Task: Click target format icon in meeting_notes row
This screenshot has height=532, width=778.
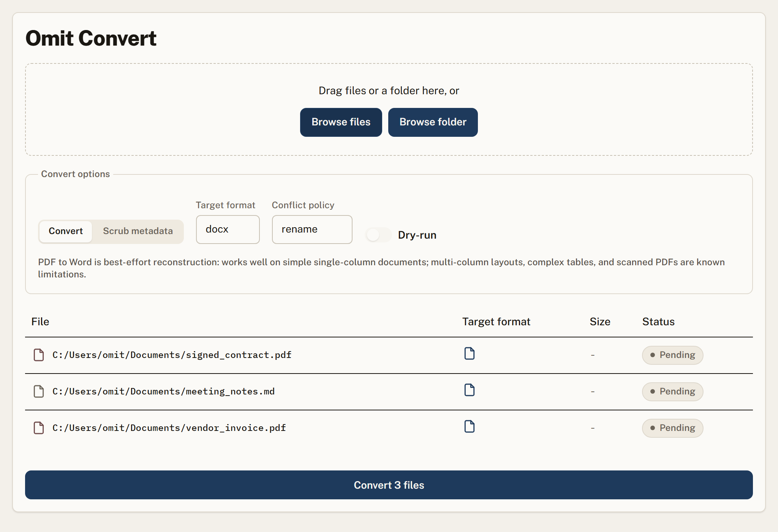Action: tap(470, 390)
